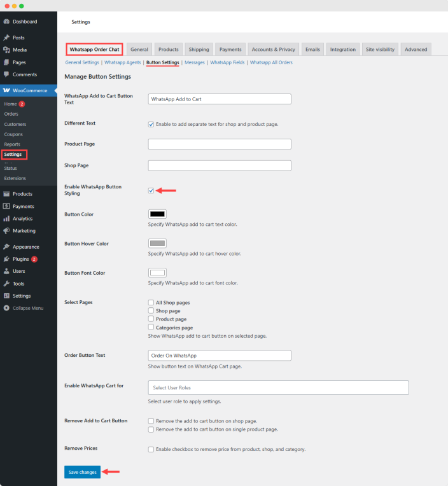Open the Messages sub-link
This screenshot has width=448, height=486.
(195, 62)
